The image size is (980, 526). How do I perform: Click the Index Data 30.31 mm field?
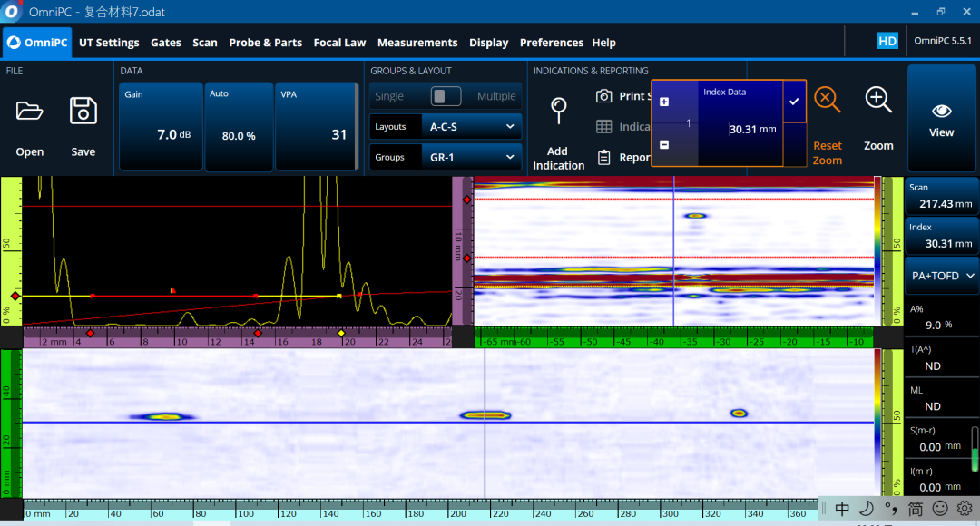coord(740,123)
